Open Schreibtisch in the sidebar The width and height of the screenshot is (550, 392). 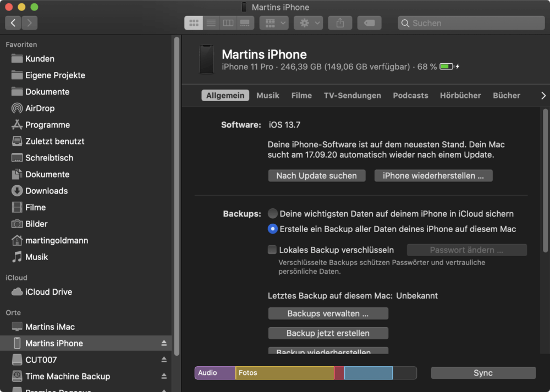pyautogui.click(x=86, y=158)
